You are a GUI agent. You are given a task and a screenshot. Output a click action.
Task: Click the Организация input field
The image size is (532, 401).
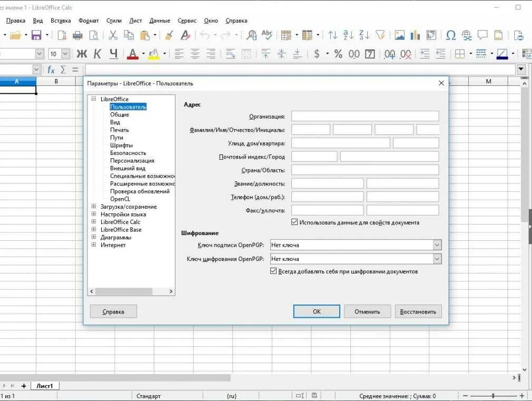pyautogui.click(x=364, y=116)
